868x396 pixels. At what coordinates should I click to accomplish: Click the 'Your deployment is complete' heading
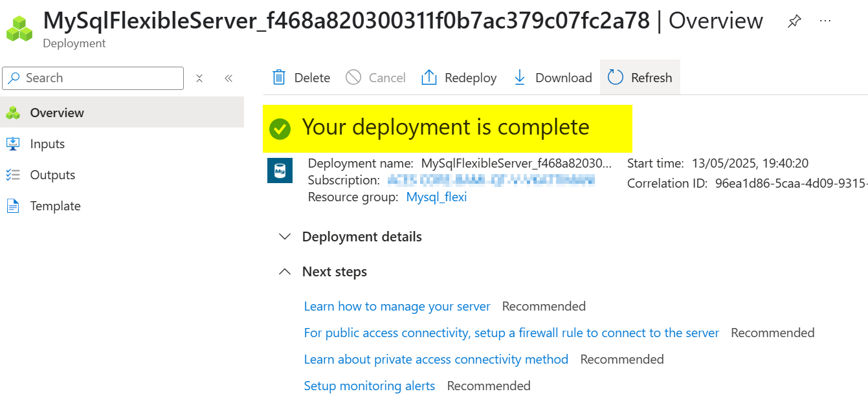coord(446,127)
